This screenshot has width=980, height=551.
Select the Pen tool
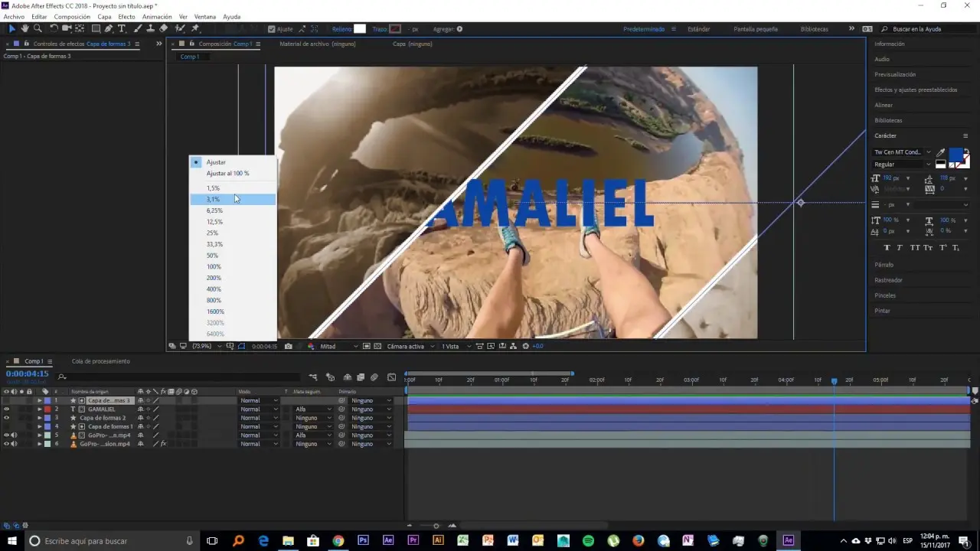pyautogui.click(x=109, y=29)
